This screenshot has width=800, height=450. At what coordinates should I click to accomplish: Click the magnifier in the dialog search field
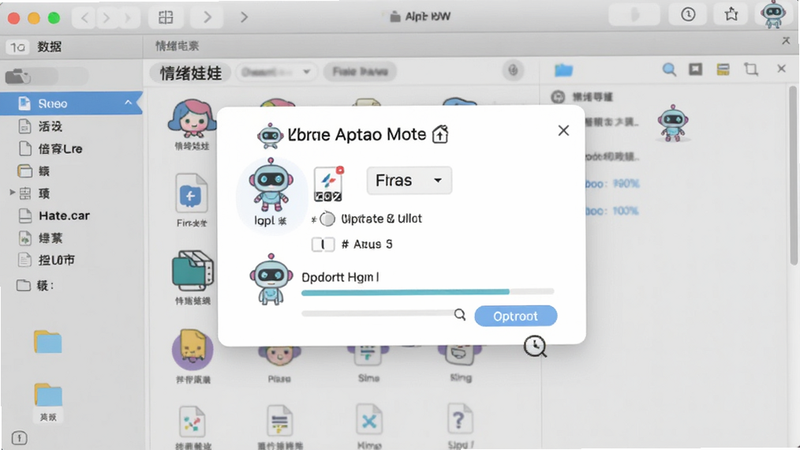coord(460,315)
